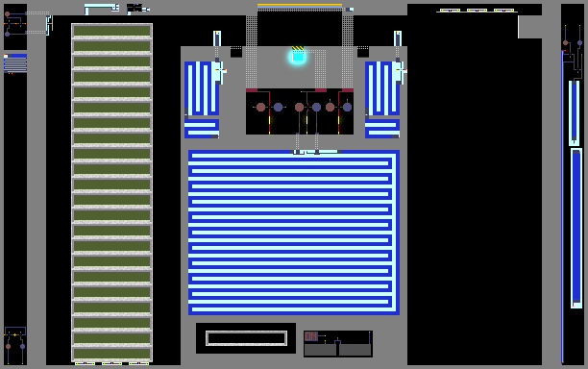The height and width of the screenshot is (369, 588).
Task: Click the right small vertical blue coil
Action: (x=382, y=88)
